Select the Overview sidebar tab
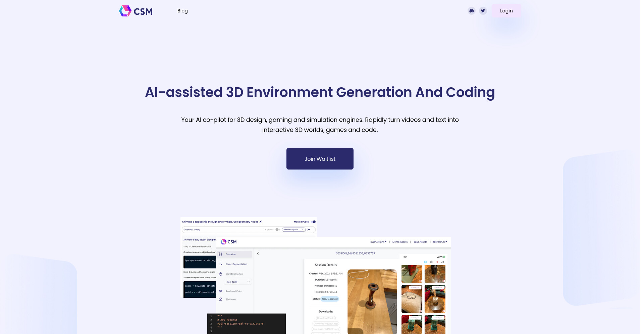This screenshot has height=334, width=644. coord(234,254)
